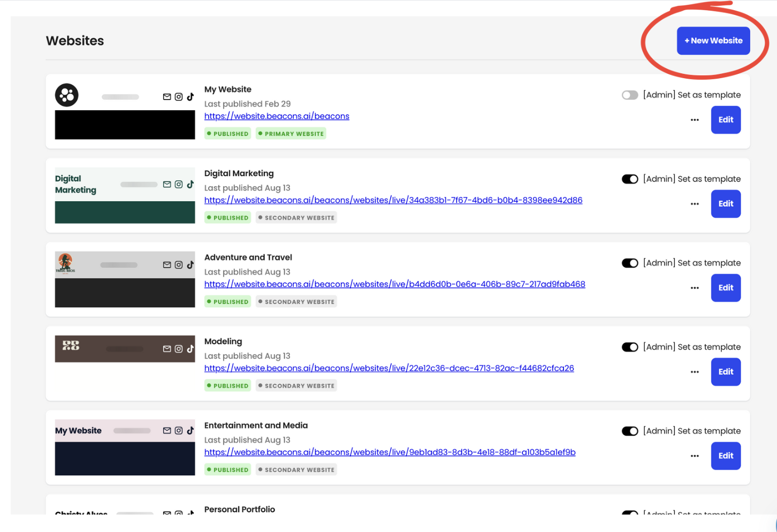This screenshot has height=532, width=777.
Task: Open Adventure and Travel URL ending 217ad9fab468
Action: pos(395,284)
